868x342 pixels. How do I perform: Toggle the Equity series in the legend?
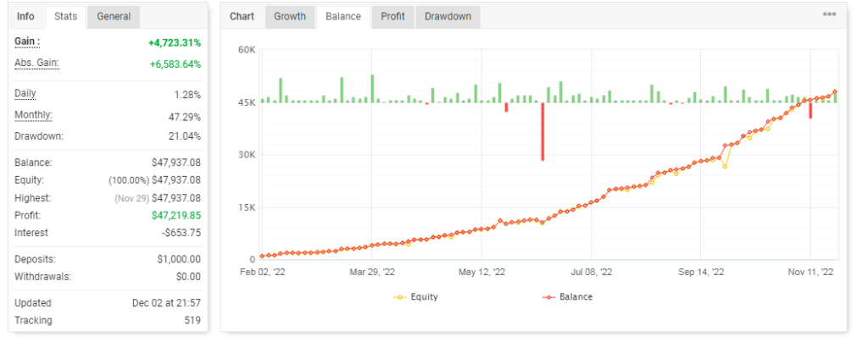[x=415, y=296]
